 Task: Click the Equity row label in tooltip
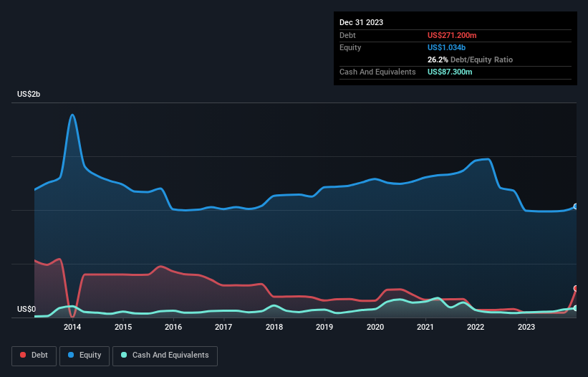[x=350, y=47]
